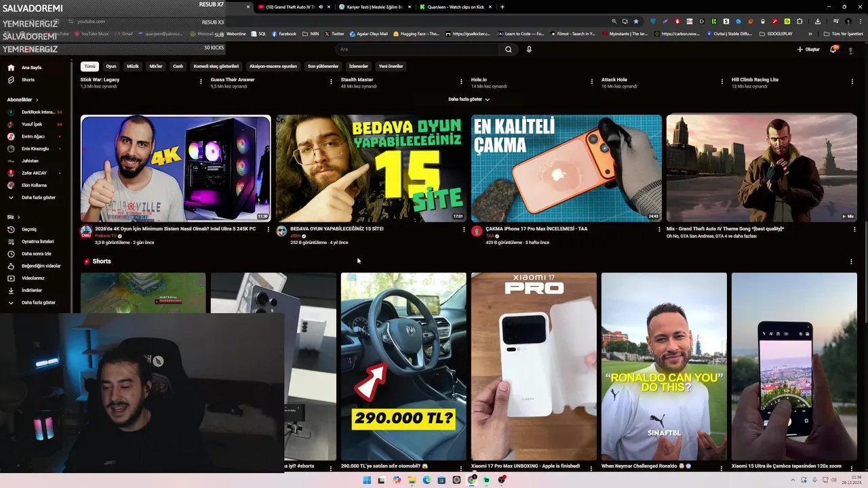The width and height of the screenshot is (868, 488).
Task: Open Daha sonra izle watch later
Action: 36,253
